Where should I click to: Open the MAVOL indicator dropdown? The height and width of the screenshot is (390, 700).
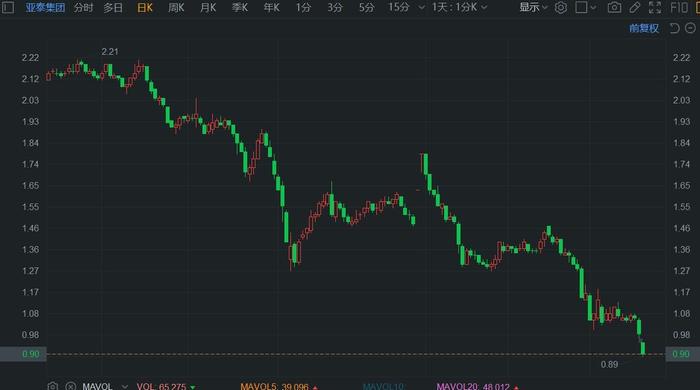click(125, 386)
